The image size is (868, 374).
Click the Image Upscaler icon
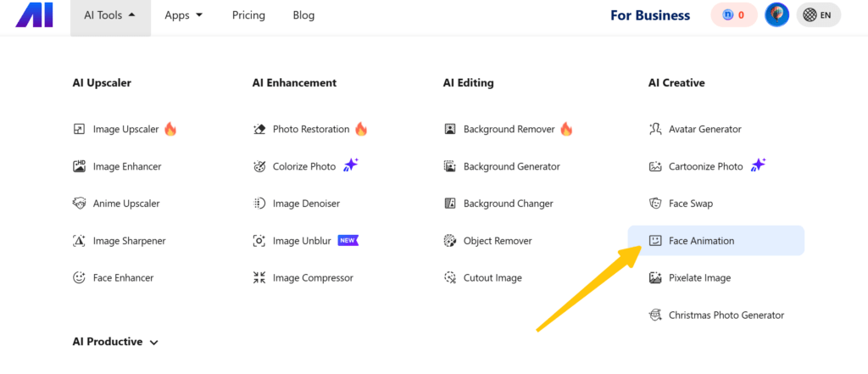(79, 129)
